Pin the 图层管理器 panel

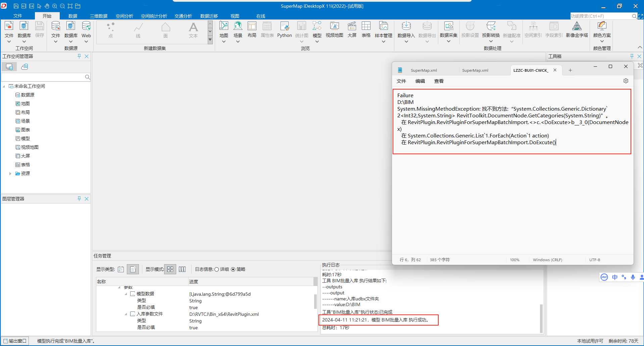(79, 199)
